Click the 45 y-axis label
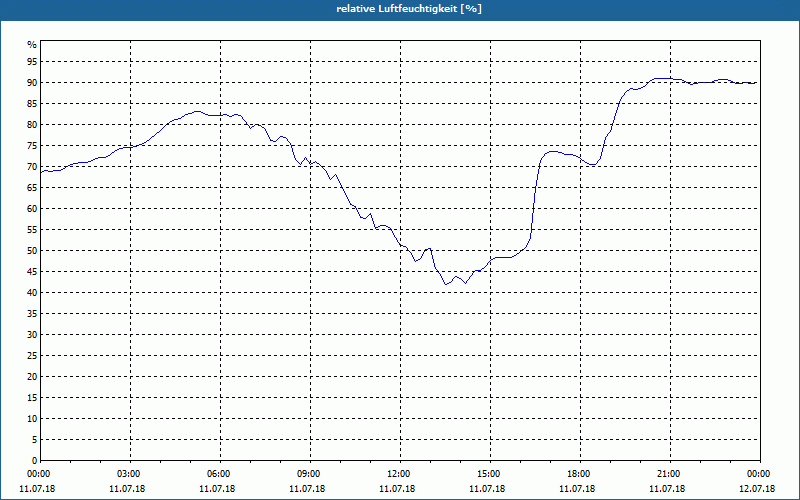The width and height of the screenshot is (800, 500). [32, 271]
